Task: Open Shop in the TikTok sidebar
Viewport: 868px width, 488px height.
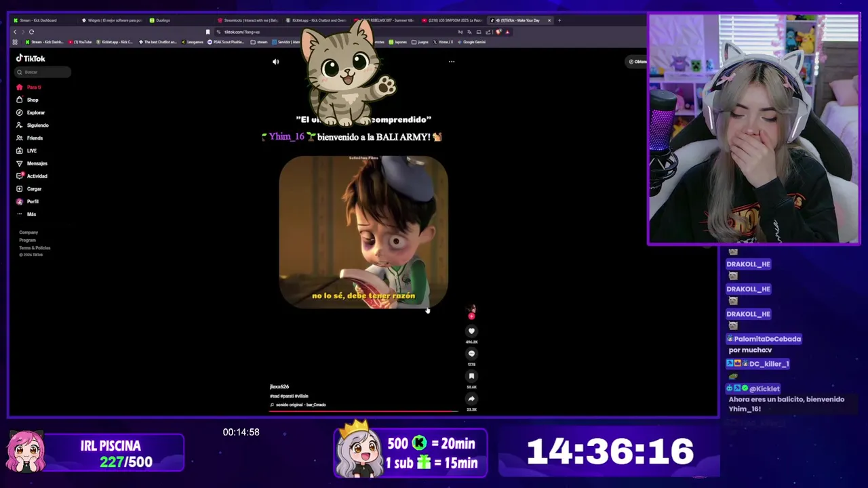Action: [x=28, y=100]
